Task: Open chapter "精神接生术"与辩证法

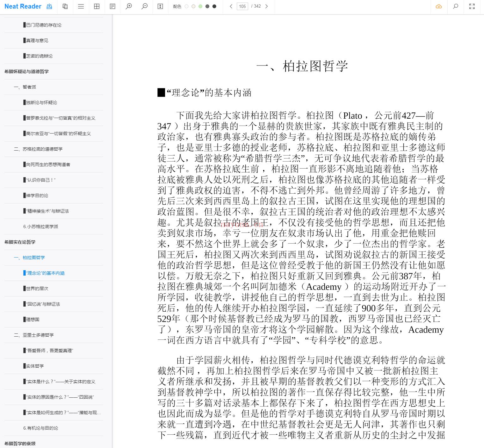Action: [46, 211]
